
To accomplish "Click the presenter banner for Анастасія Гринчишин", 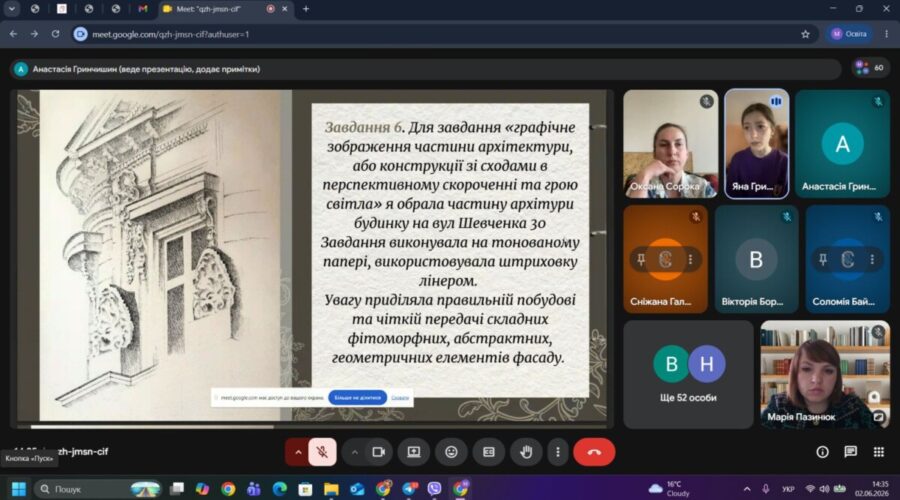I will [x=425, y=69].
